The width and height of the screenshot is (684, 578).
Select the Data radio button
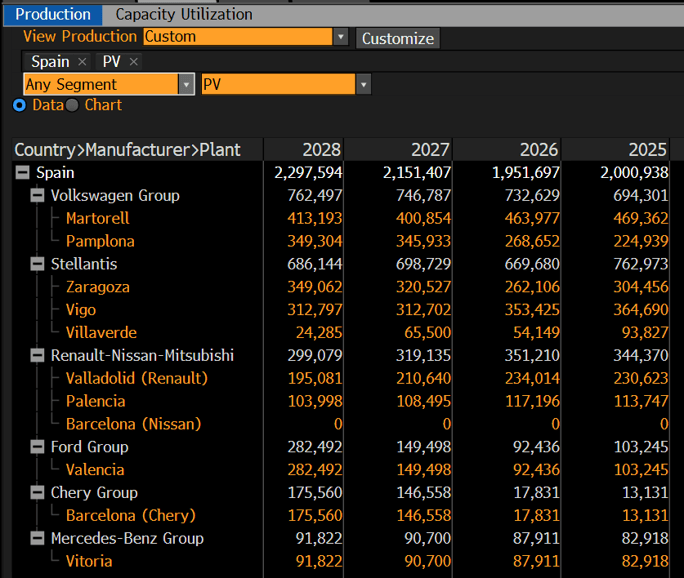20,105
